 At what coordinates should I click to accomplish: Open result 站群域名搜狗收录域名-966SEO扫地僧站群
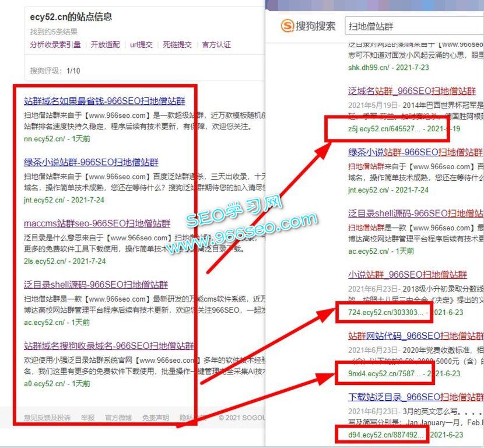point(109,345)
